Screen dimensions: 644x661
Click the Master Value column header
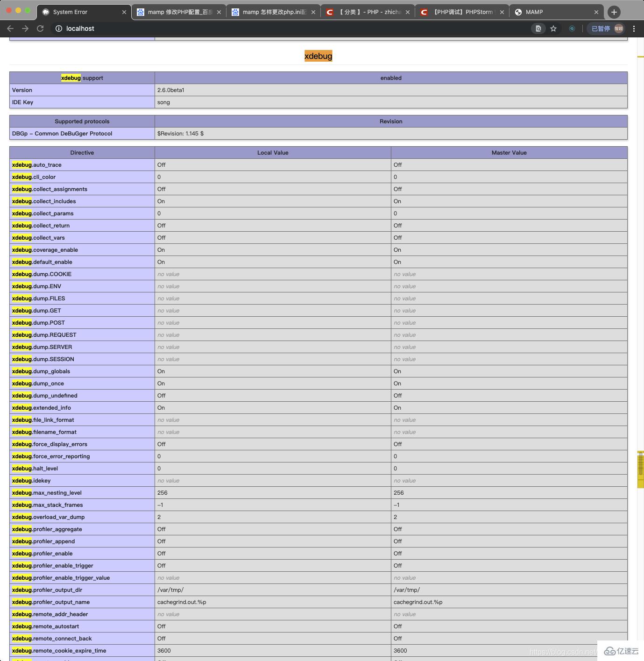tap(509, 153)
